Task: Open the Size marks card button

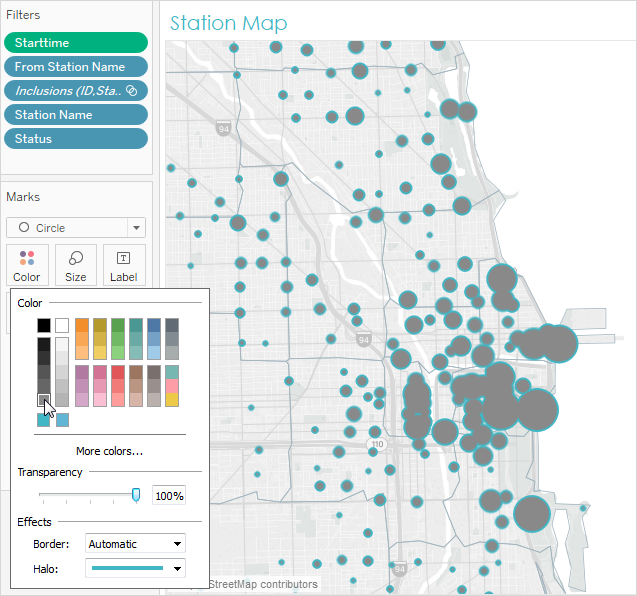Action: click(76, 265)
